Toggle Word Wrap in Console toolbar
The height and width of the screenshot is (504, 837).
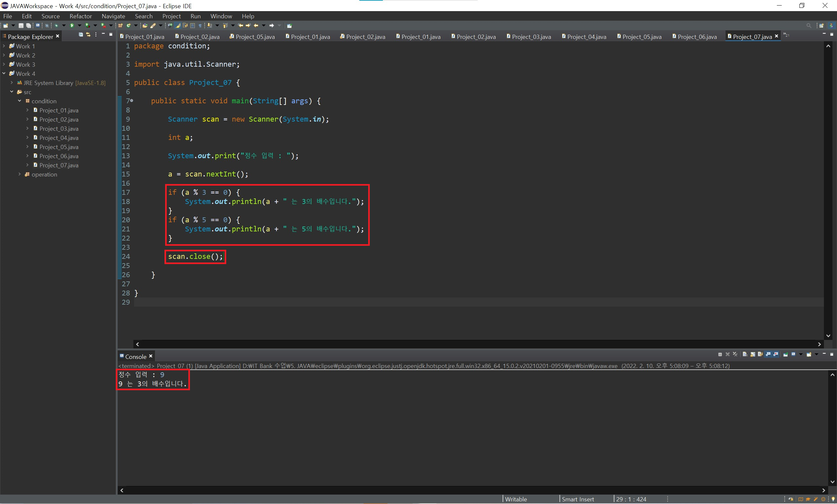pos(760,355)
